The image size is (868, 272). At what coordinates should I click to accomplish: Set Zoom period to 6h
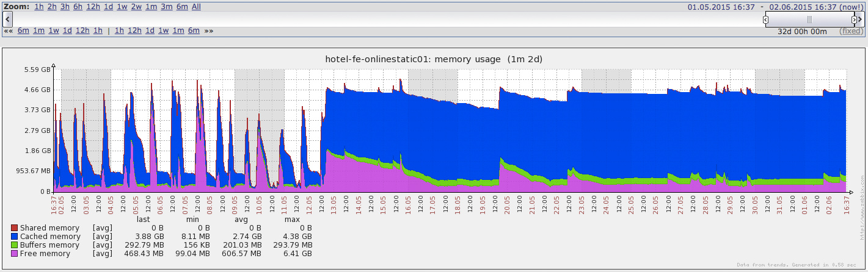coord(78,7)
